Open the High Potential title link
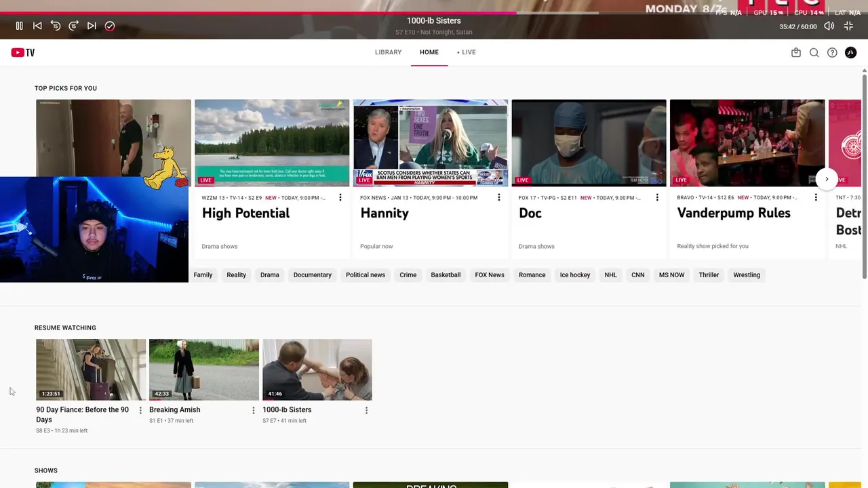The height and width of the screenshot is (488, 868). click(245, 213)
